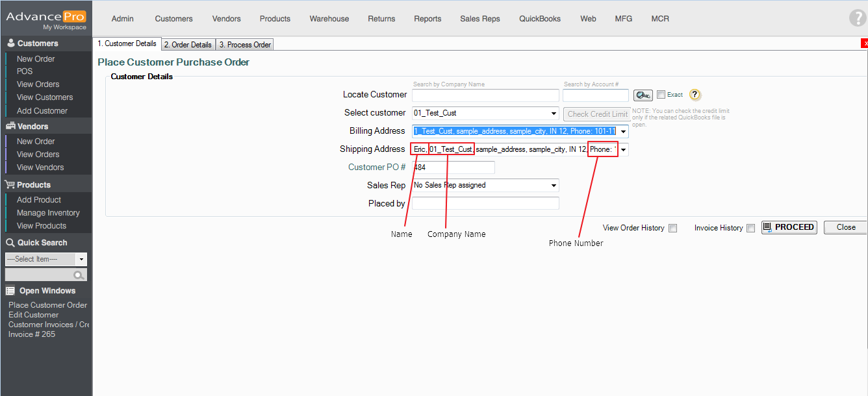Click the binoculars search icon
The width and height of the screenshot is (868, 396).
click(x=643, y=95)
